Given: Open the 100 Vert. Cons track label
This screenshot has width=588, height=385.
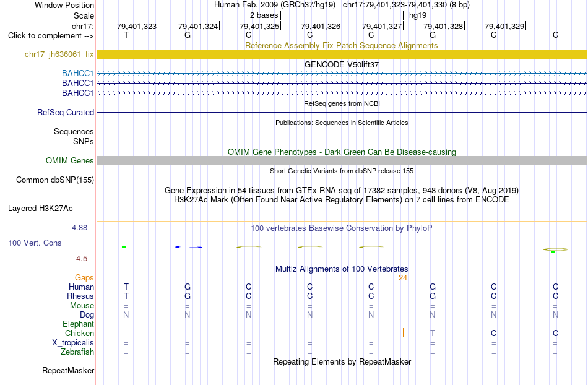Looking at the screenshot, I should pos(35,243).
